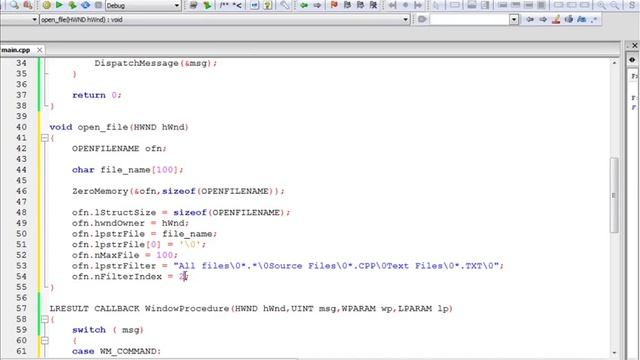Click the vertical scrollbar thumb
The image size is (640, 360).
[x=614, y=195]
